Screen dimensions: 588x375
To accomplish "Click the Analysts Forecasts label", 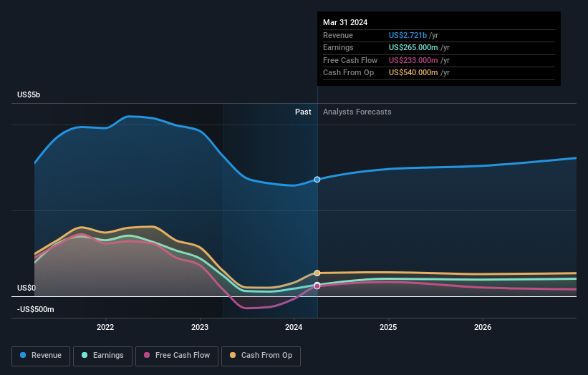I will point(357,112).
